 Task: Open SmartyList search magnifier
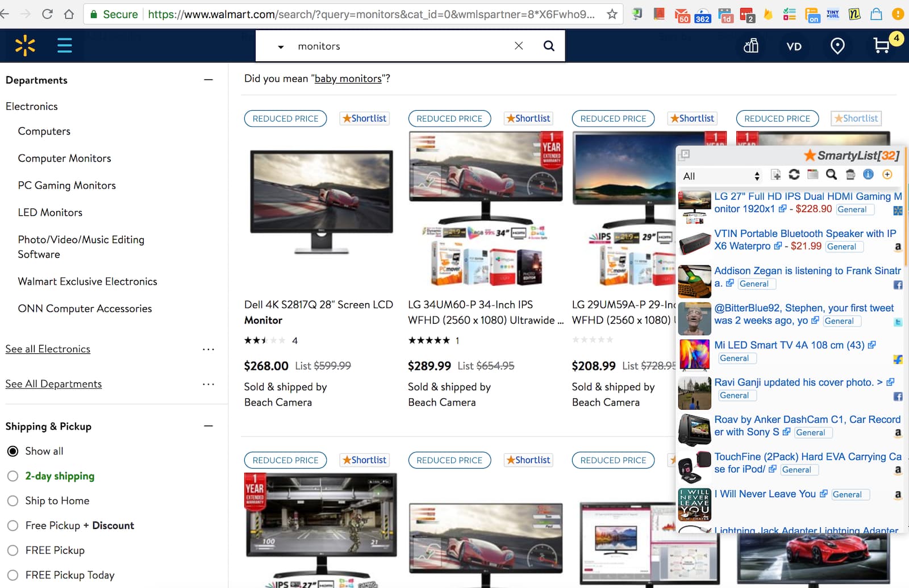pos(831,175)
